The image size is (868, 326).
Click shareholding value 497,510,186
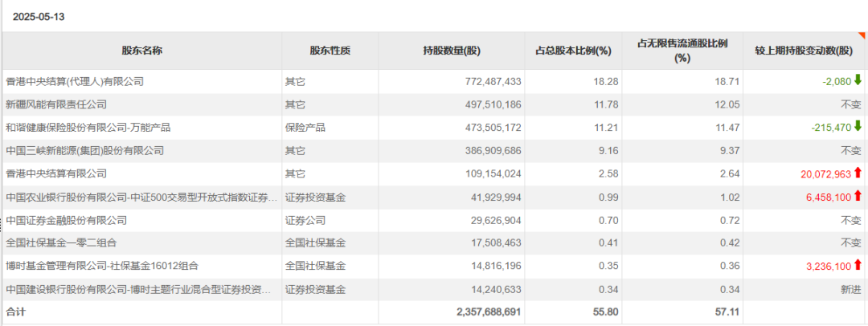click(x=493, y=104)
